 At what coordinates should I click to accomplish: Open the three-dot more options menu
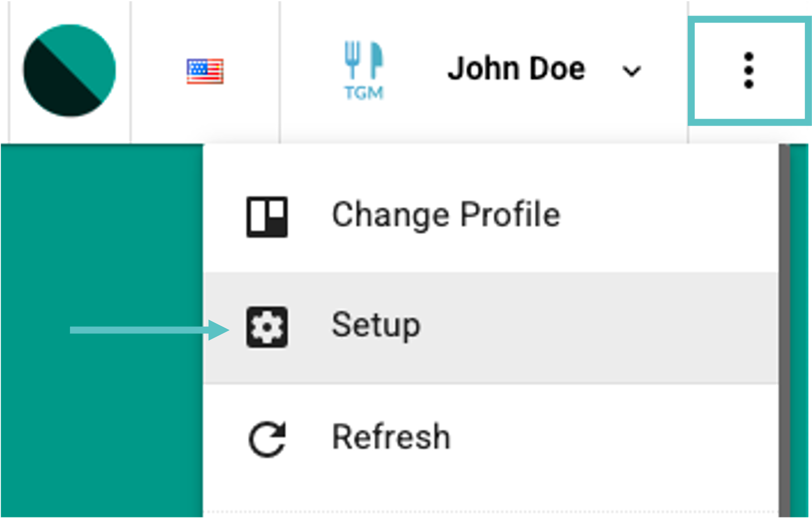748,71
